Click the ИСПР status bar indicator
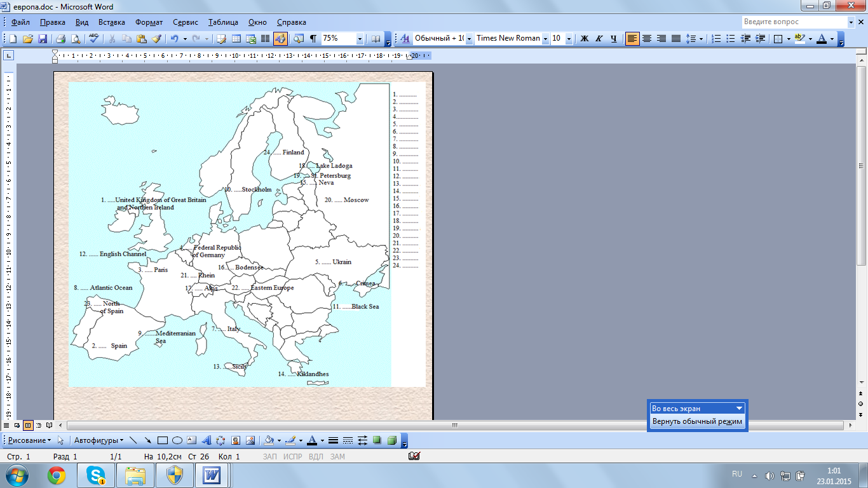Screen dimensions: 868x488 [x=293, y=457]
